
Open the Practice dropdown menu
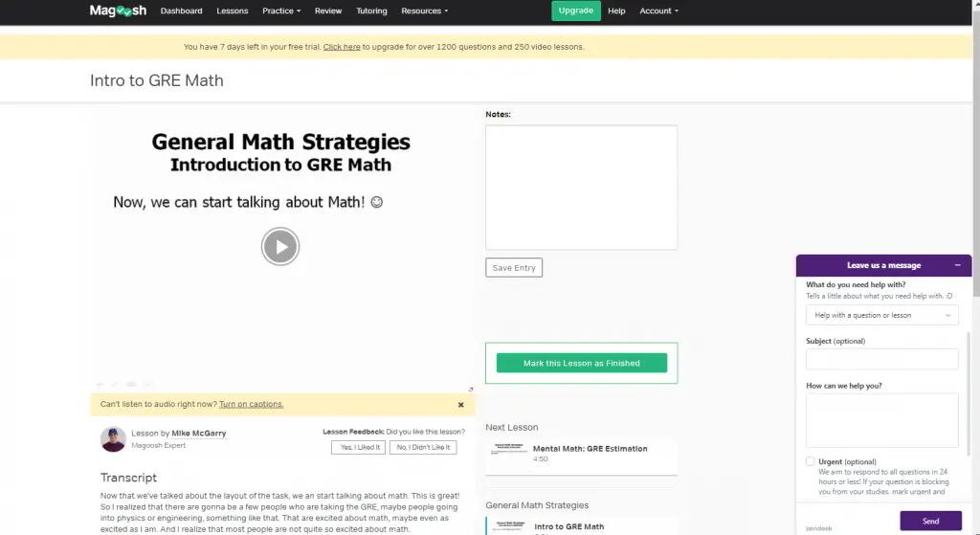click(281, 11)
